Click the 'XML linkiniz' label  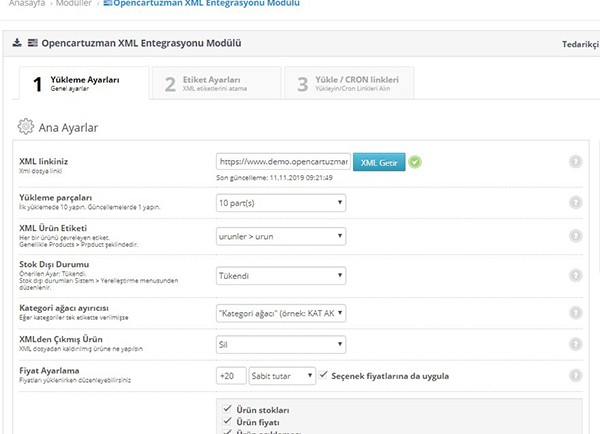(44, 162)
